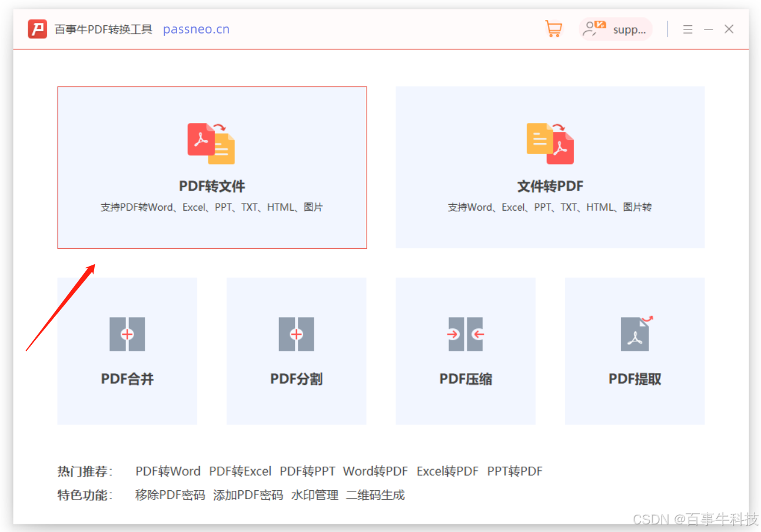Click the PDF转文件 conversion icon
This screenshot has width=761, height=532.
point(211,144)
